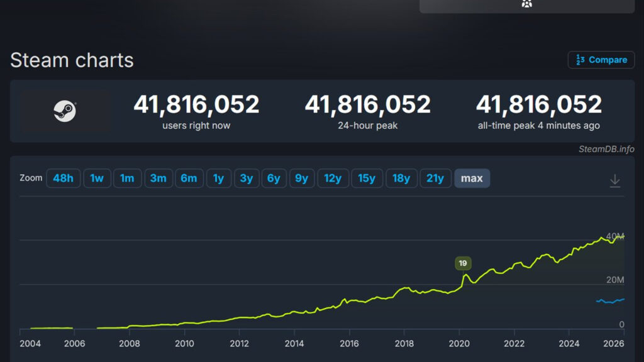The width and height of the screenshot is (644, 362).
Task: Select the 1w zoom range
Action: point(97,178)
